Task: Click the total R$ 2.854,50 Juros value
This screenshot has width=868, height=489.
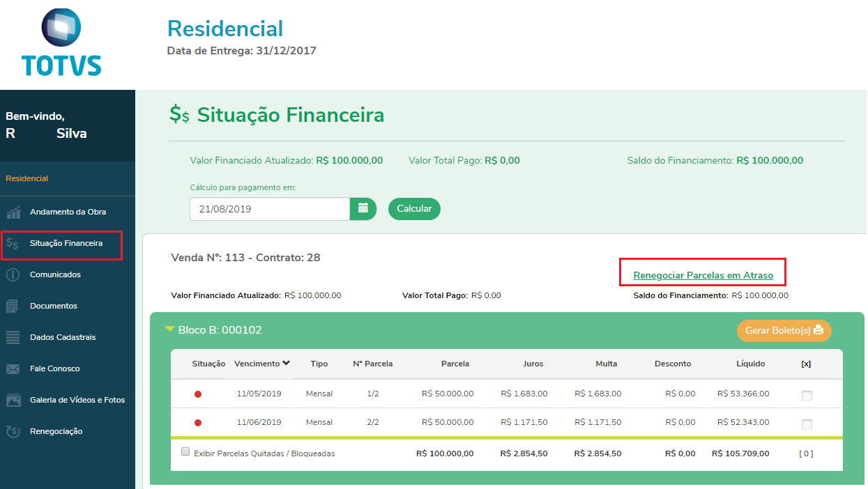Action: [x=524, y=453]
